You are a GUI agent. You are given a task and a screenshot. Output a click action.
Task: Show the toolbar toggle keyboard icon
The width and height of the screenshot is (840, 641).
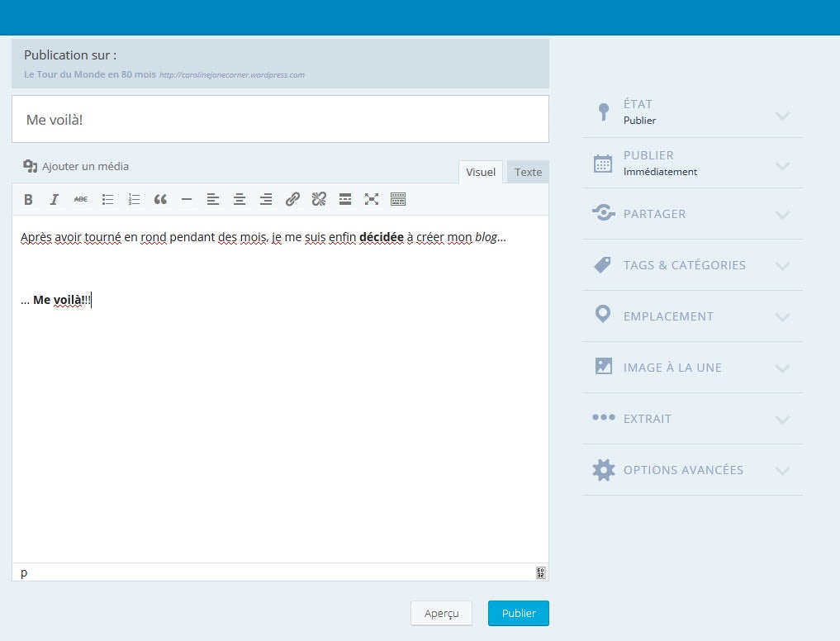398,199
